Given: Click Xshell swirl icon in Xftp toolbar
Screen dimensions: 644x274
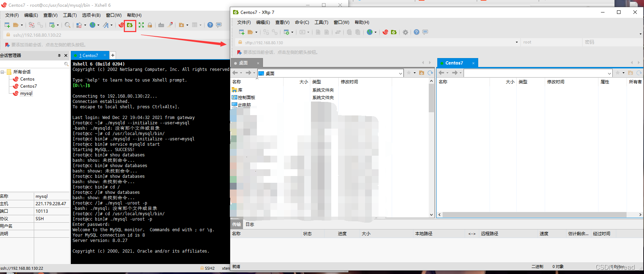Looking at the screenshot, I should (x=385, y=32).
